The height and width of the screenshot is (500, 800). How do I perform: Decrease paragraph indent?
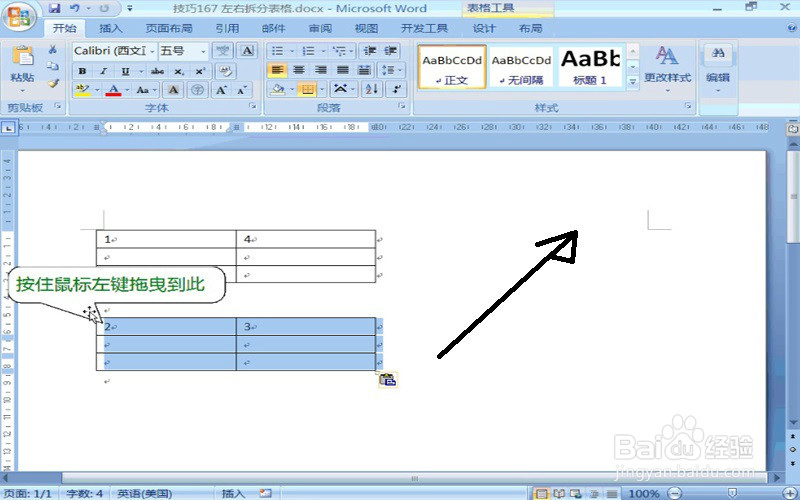tap(370, 51)
